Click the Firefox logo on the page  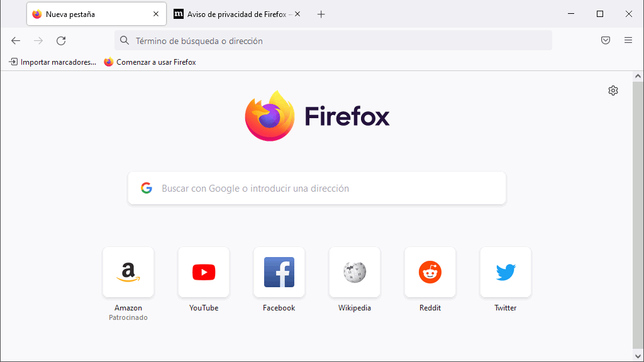[x=317, y=116]
